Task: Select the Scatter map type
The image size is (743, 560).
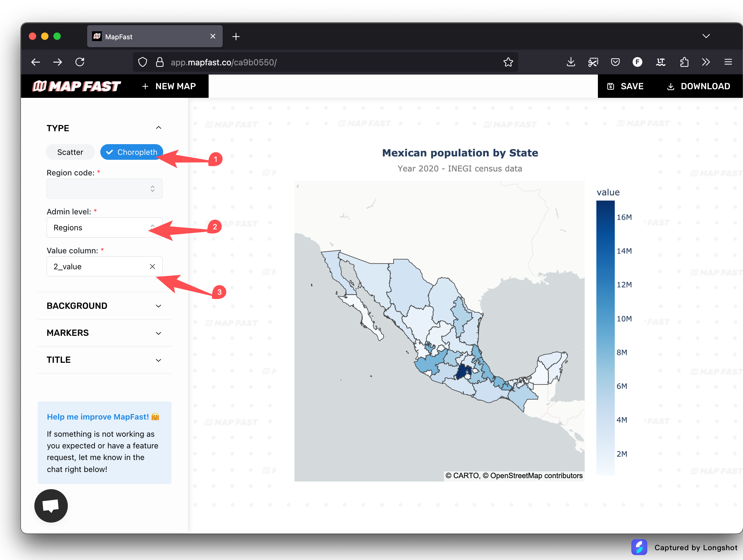Action: [x=70, y=152]
